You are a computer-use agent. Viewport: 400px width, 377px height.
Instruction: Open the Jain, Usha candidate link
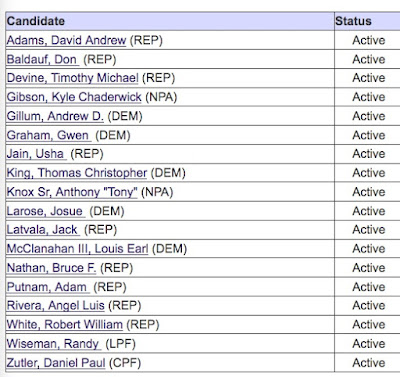pyautogui.click(x=36, y=154)
